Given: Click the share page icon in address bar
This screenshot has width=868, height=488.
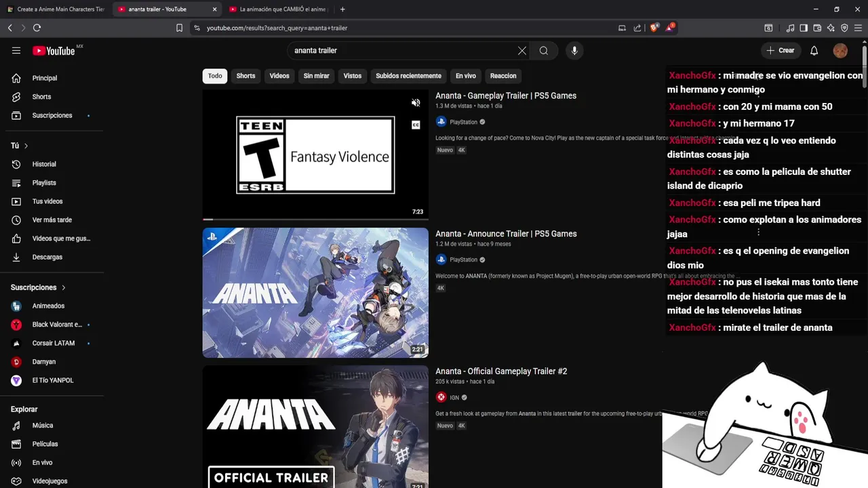Looking at the screenshot, I should pos(637,28).
